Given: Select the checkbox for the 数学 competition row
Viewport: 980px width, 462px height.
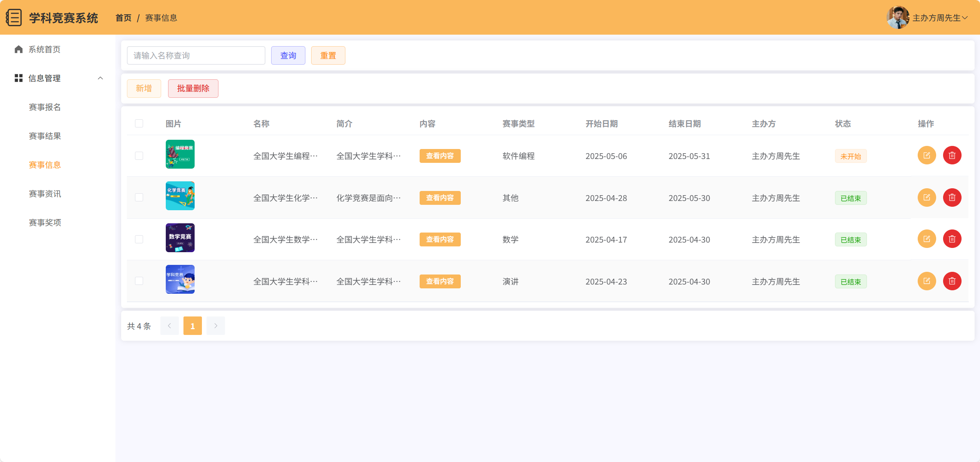Looking at the screenshot, I should (x=139, y=239).
